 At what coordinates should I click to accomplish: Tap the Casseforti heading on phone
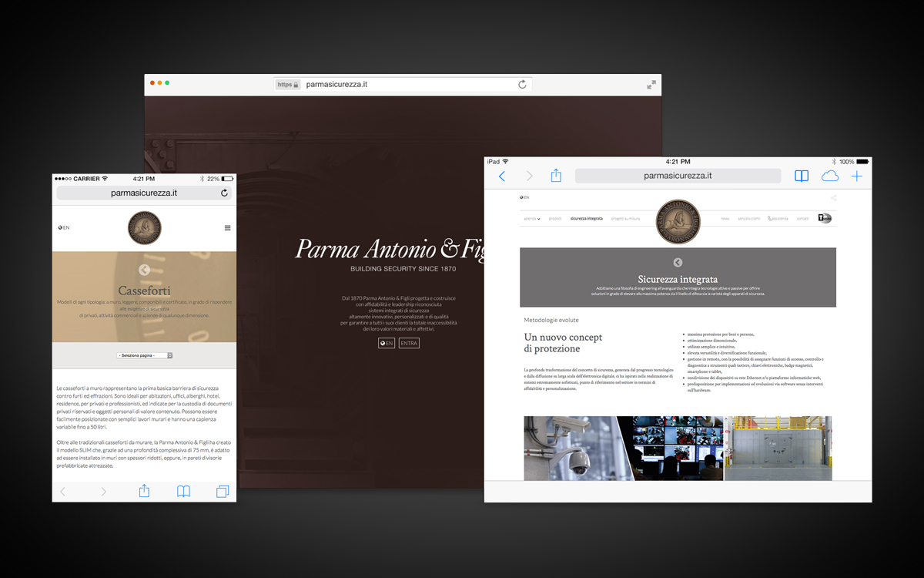[144, 291]
